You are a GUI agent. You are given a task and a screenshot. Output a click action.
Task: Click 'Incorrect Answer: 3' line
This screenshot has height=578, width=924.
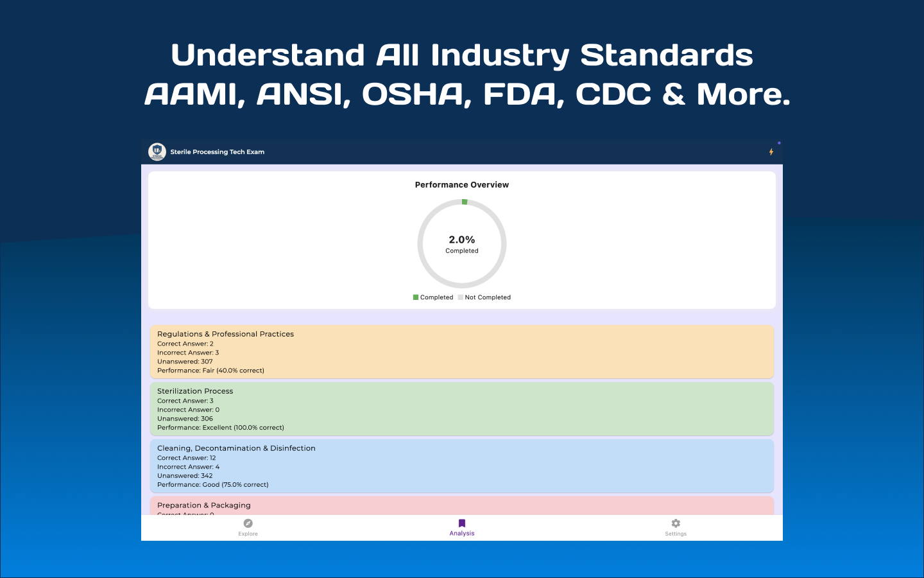[188, 353]
